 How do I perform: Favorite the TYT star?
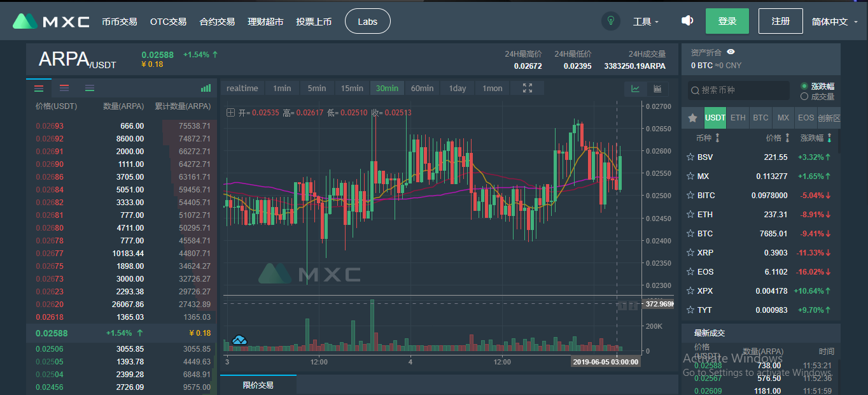point(690,310)
